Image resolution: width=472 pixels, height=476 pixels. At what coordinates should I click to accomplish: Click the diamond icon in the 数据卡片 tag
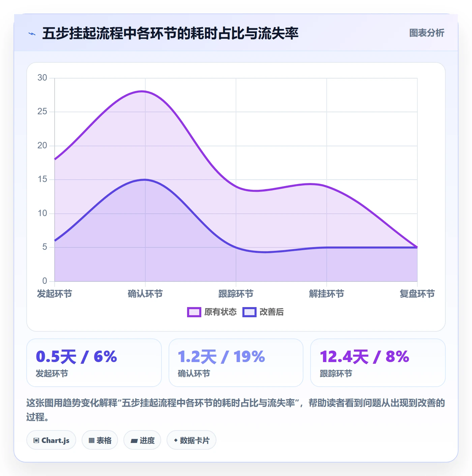click(176, 440)
